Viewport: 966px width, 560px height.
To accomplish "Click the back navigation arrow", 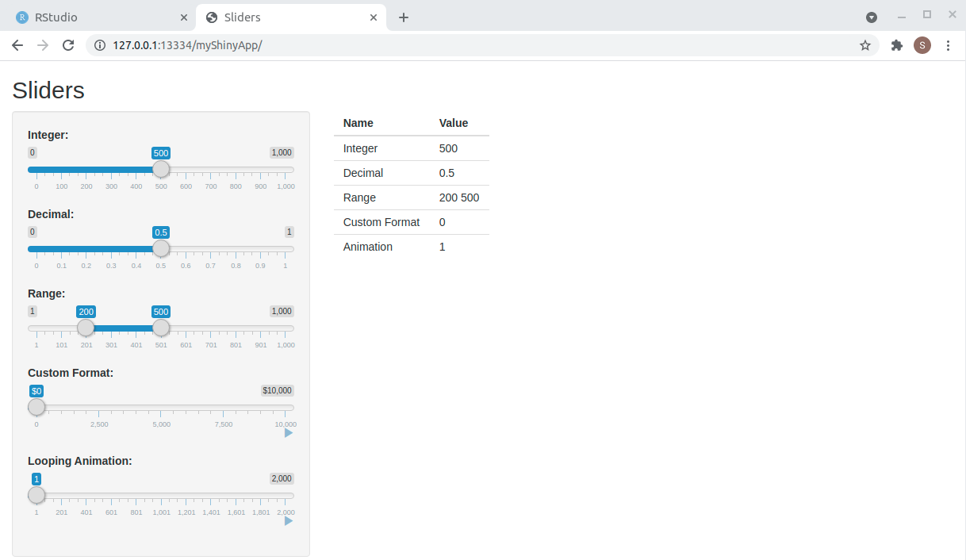I will point(17,45).
